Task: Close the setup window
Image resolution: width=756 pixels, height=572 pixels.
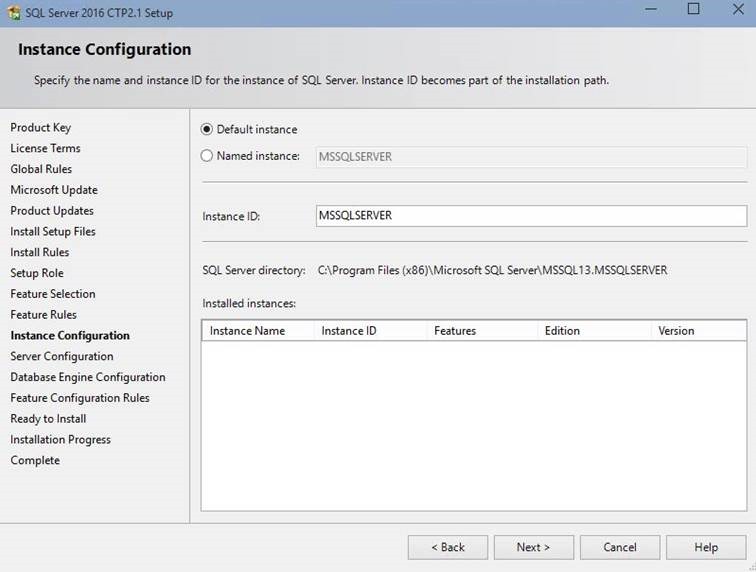Action: tap(738, 9)
